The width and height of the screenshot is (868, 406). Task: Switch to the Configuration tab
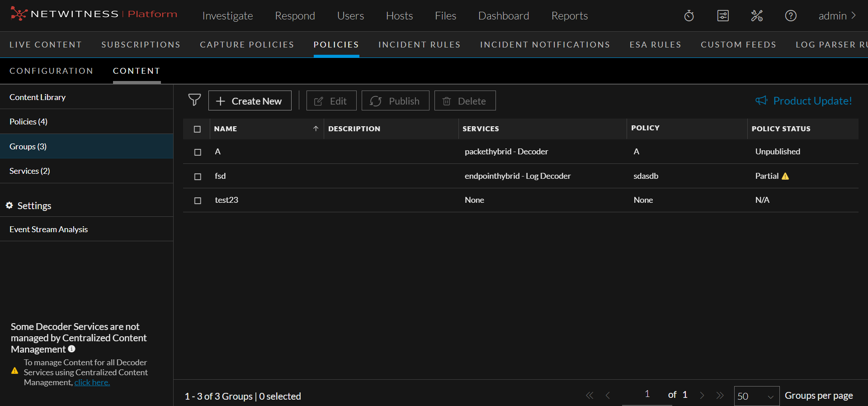51,71
